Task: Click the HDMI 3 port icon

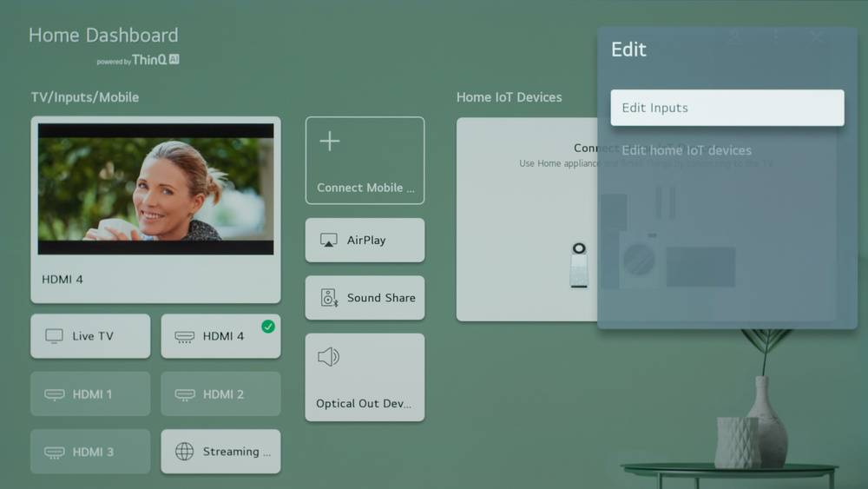Action: [x=54, y=452]
